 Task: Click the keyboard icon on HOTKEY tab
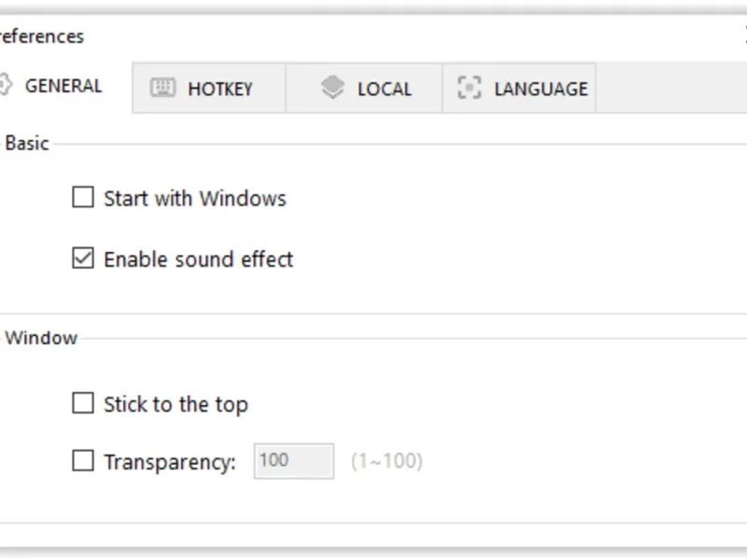(162, 88)
